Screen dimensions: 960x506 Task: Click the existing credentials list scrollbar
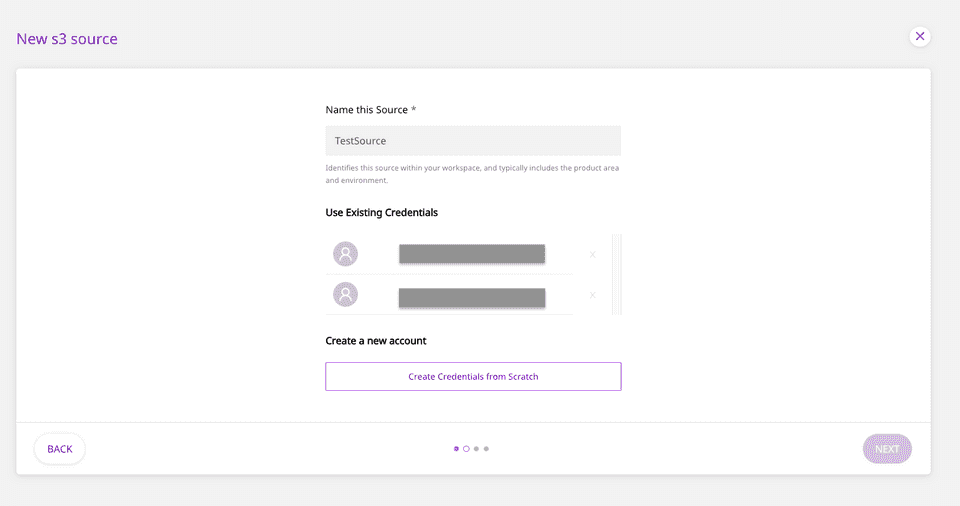click(x=616, y=274)
